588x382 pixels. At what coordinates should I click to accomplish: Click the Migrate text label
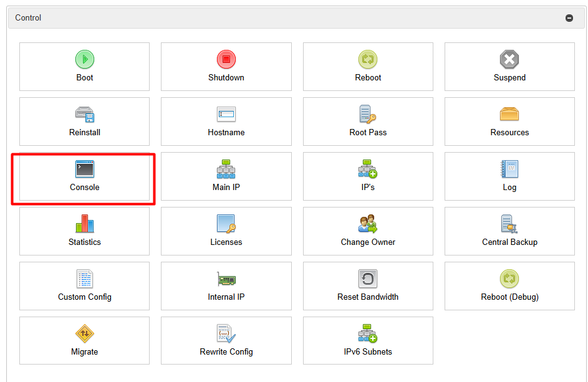tap(85, 351)
